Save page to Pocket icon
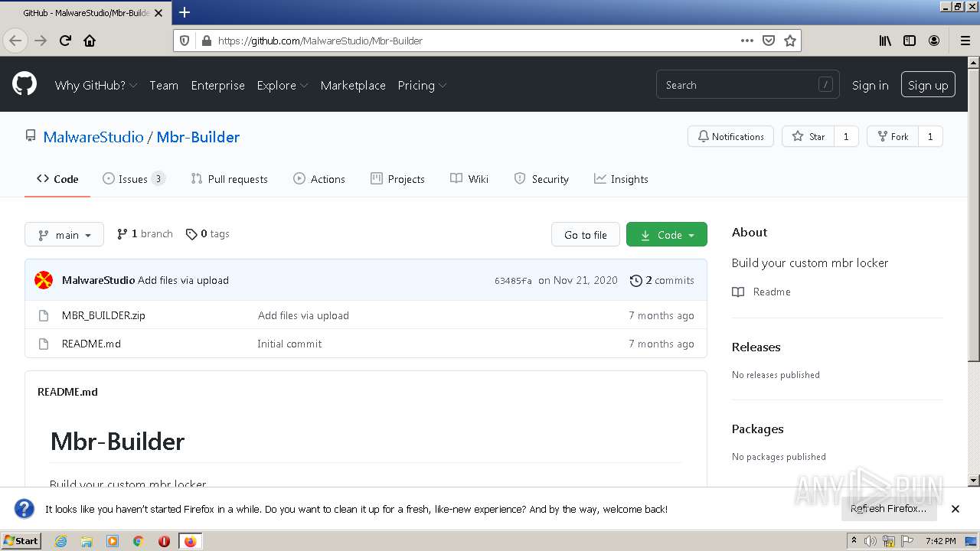Screen dimensions: 980x551 click(x=769, y=41)
